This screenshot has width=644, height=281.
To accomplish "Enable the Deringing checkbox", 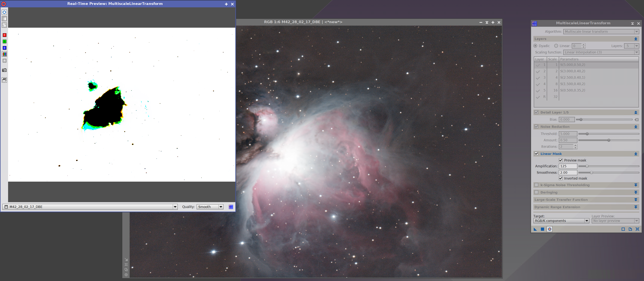I will (536, 192).
